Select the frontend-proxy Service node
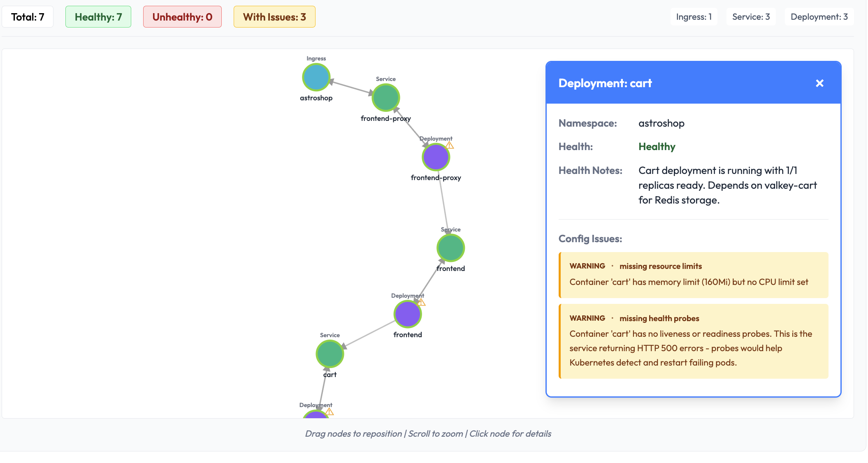The width and height of the screenshot is (868, 463). click(385, 97)
